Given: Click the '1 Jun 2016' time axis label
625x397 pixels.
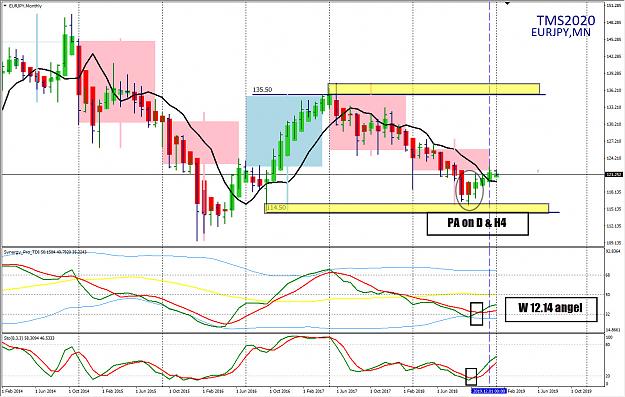Looking at the screenshot, I should coord(246,391).
